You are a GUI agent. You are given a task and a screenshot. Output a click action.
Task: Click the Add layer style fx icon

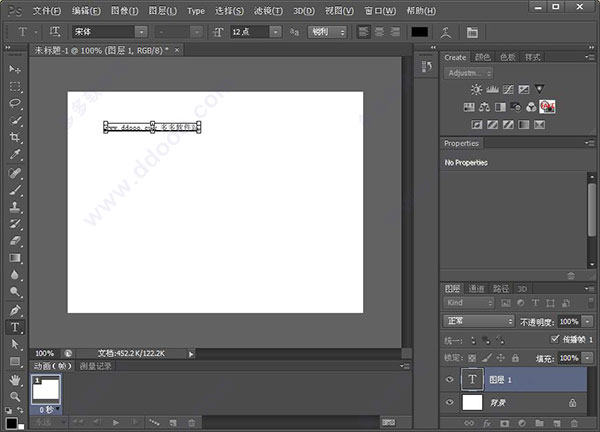tap(487, 423)
